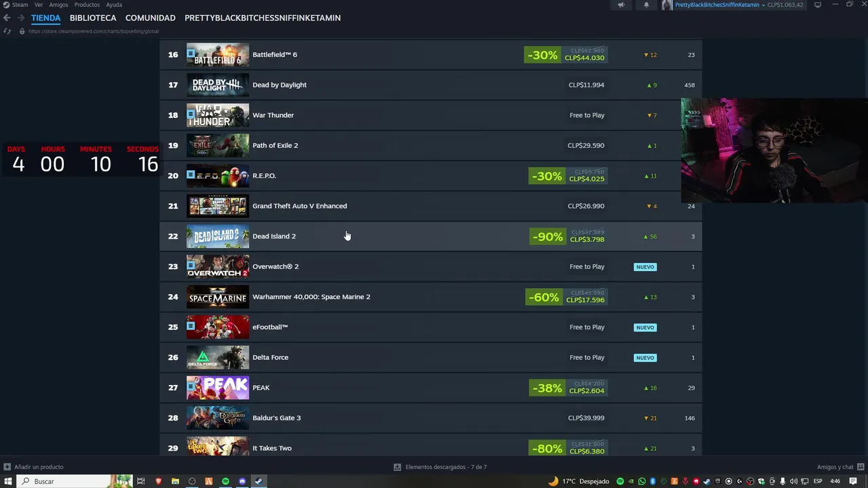This screenshot has height=488, width=868.
Task: Open the Steam menu
Action: click(20, 5)
